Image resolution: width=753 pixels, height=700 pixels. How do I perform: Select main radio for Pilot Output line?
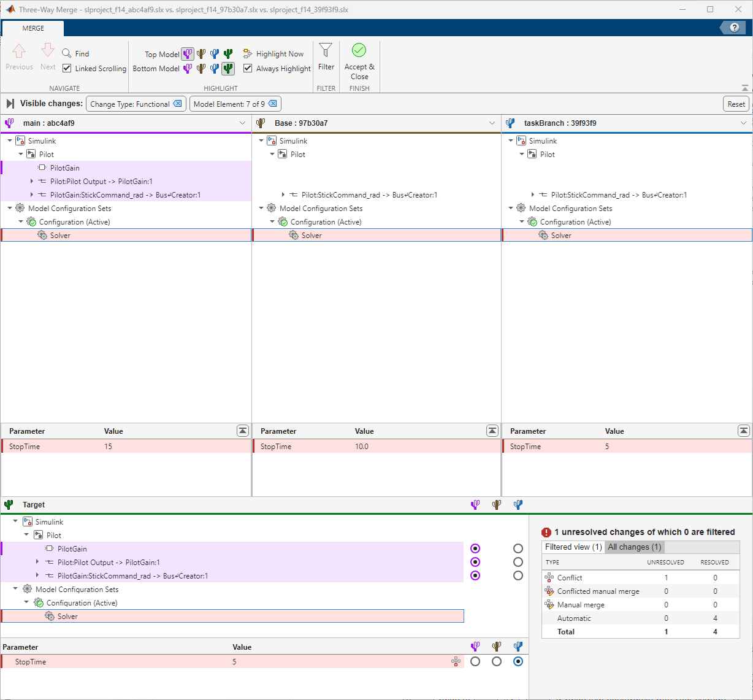point(475,562)
